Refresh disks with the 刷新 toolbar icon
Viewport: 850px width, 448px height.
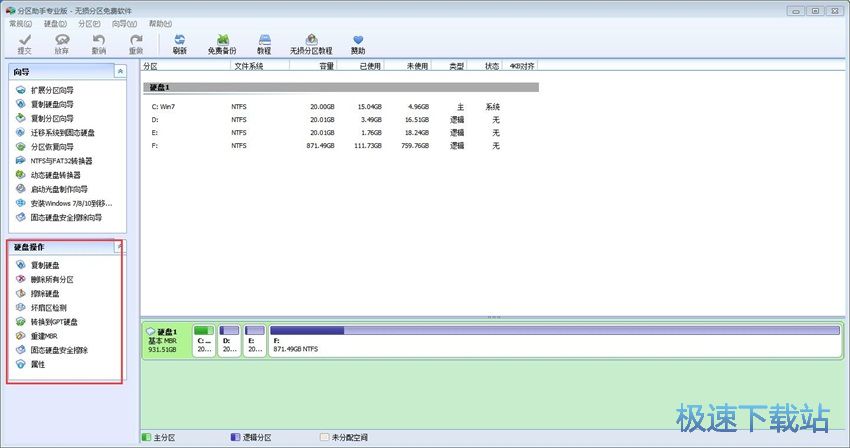click(179, 44)
